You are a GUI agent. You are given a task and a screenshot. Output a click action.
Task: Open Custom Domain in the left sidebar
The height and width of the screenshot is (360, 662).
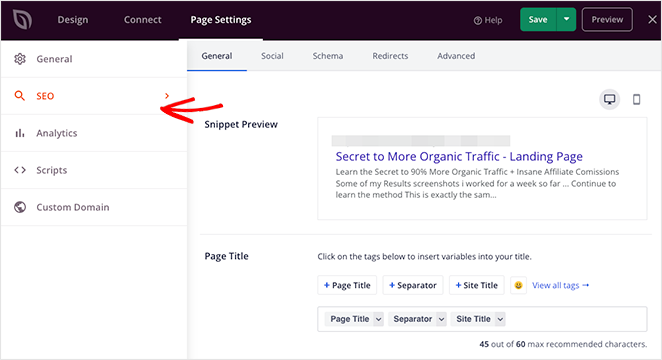coord(94,207)
